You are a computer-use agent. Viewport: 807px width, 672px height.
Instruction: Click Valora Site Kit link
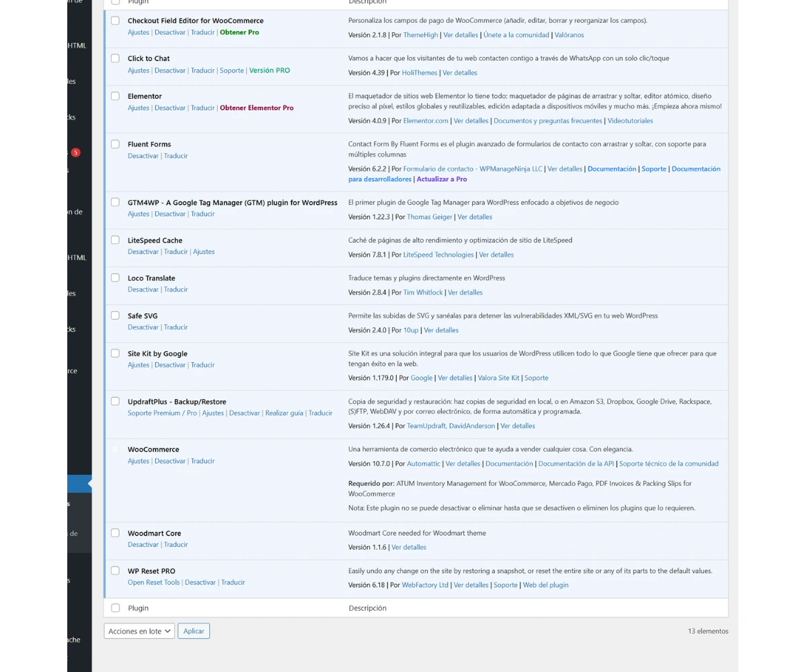pos(498,378)
